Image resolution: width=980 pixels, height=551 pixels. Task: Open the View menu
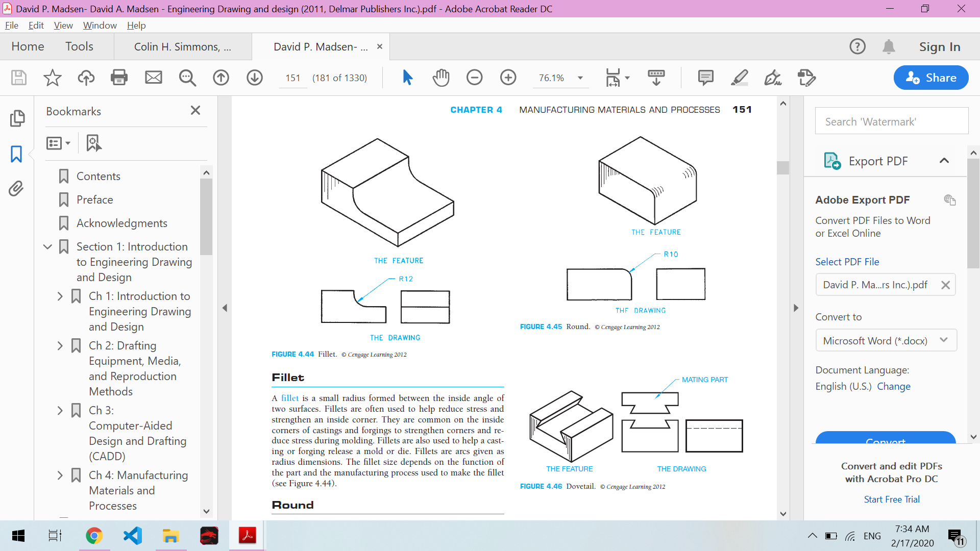(x=63, y=26)
